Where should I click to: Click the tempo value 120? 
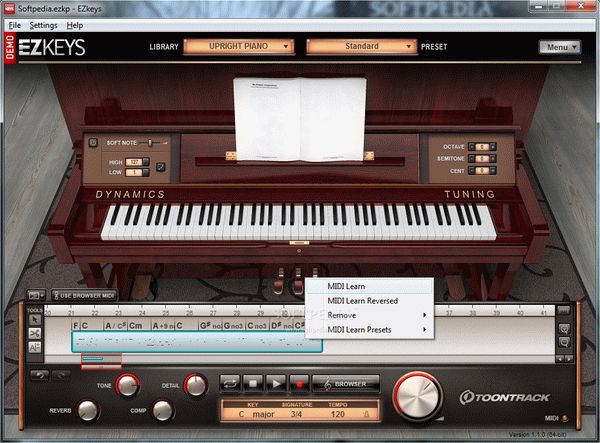click(x=338, y=414)
